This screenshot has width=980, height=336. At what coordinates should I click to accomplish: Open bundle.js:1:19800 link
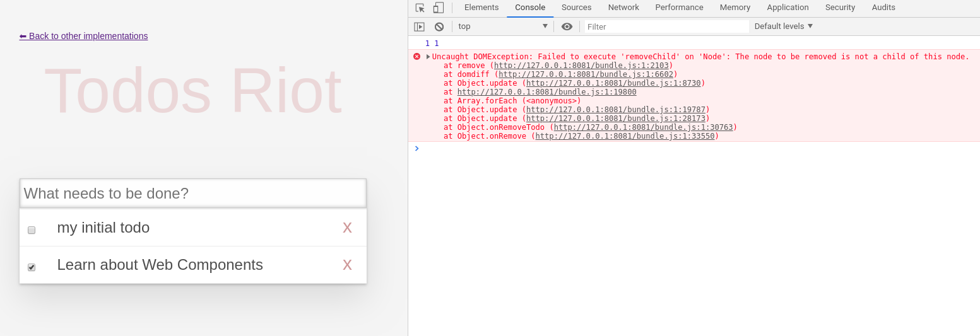546,92
